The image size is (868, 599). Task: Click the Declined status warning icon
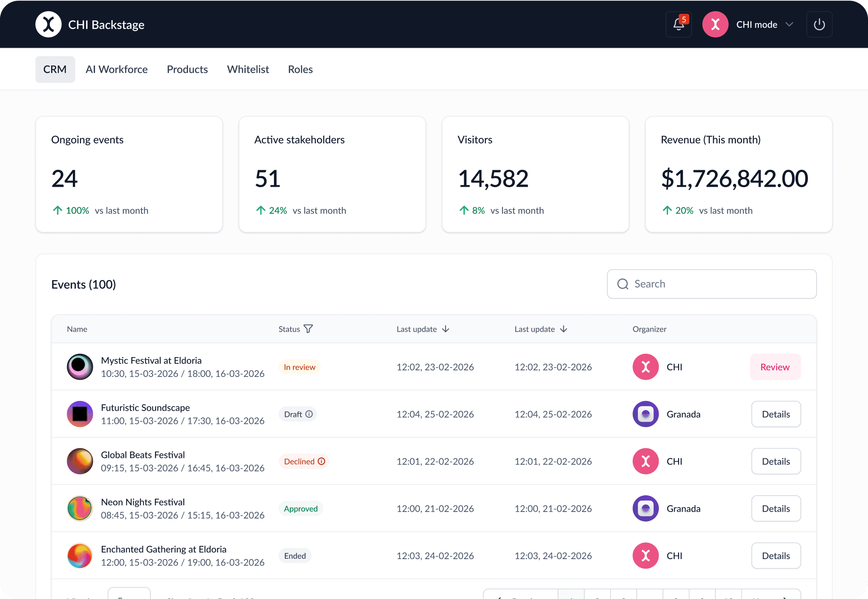tap(321, 461)
